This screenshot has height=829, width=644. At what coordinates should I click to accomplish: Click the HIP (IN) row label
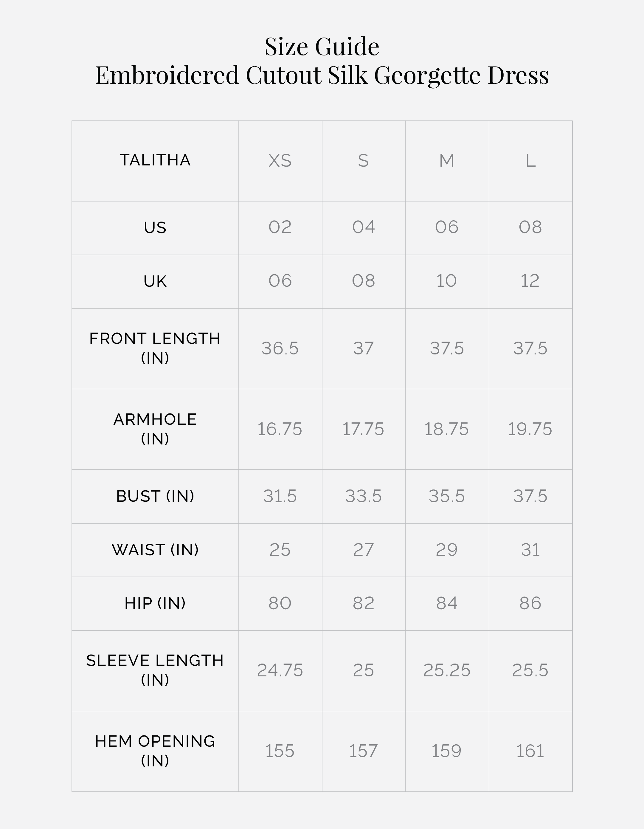pyautogui.click(x=155, y=603)
